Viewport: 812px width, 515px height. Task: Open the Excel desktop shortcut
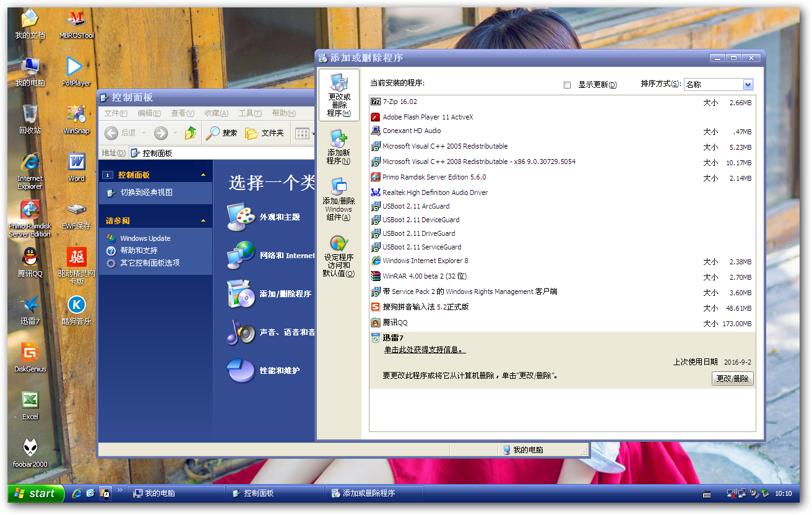(30, 405)
